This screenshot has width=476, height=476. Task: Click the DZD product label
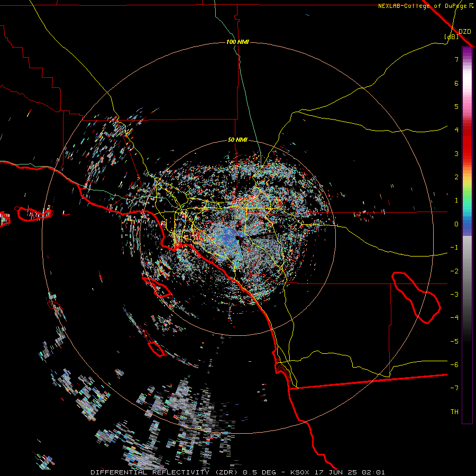[x=465, y=32]
